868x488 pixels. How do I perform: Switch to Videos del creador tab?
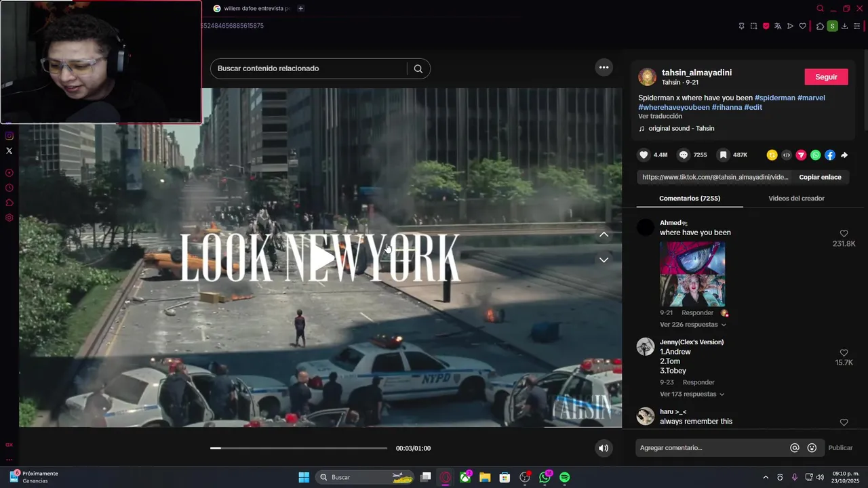point(796,199)
